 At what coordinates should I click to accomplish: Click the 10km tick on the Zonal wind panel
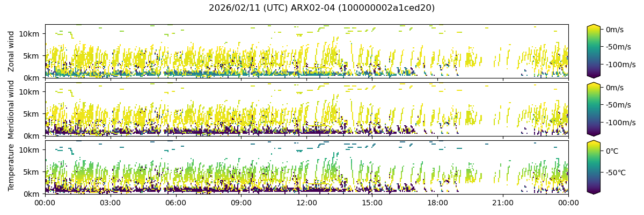pyautogui.click(x=32, y=33)
